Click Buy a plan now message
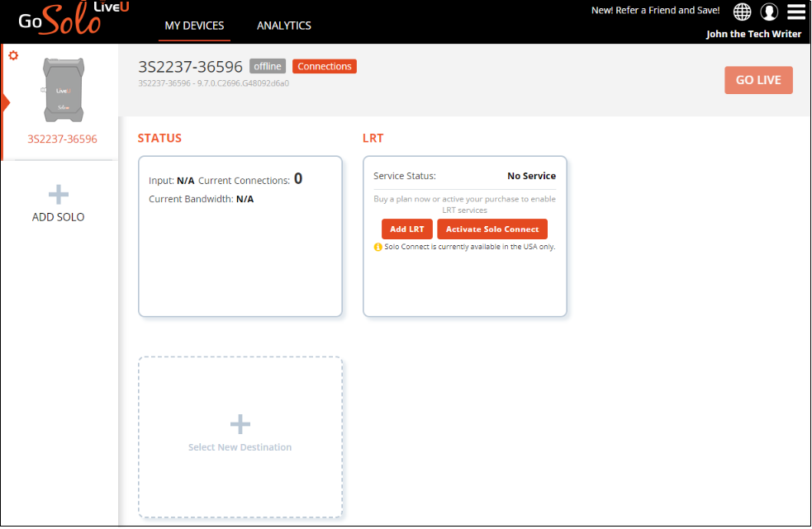The image size is (812, 529). tap(464, 205)
